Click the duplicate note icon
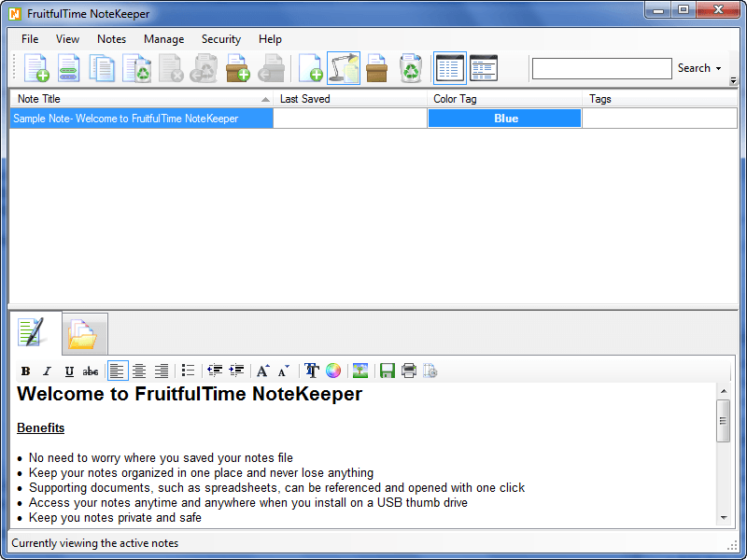Image resolution: width=747 pixels, height=560 pixels. 102,68
